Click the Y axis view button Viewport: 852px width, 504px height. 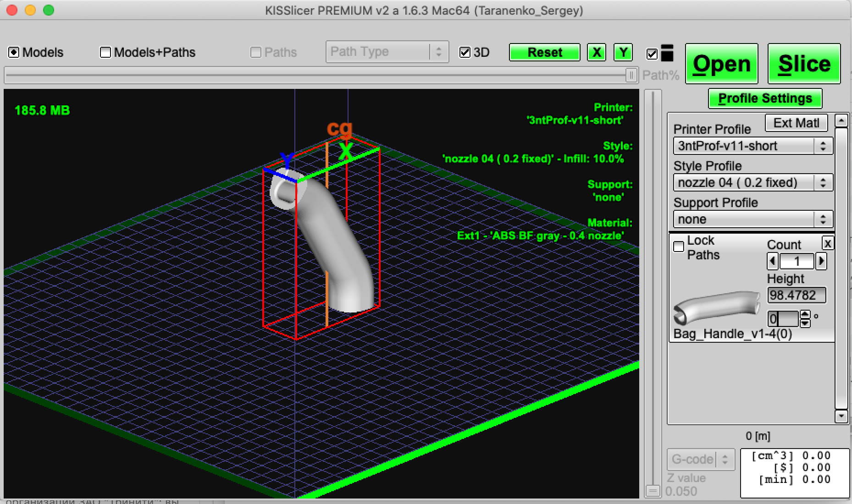[623, 52]
